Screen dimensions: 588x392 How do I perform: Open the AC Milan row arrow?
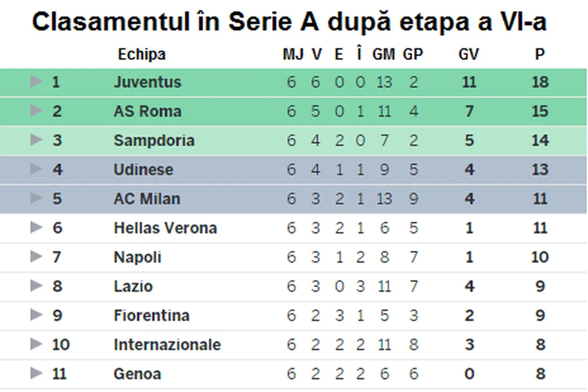pyautogui.click(x=36, y=198)
